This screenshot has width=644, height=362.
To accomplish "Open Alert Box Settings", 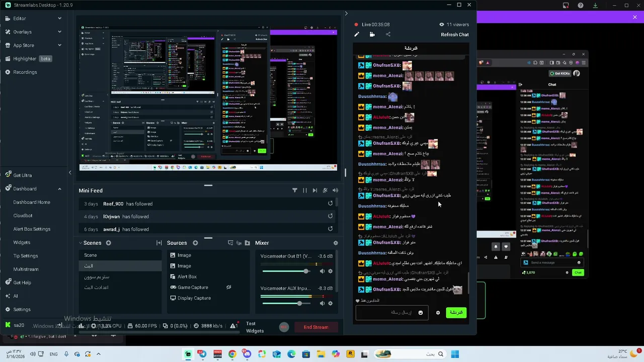I will tap(32, 229).
